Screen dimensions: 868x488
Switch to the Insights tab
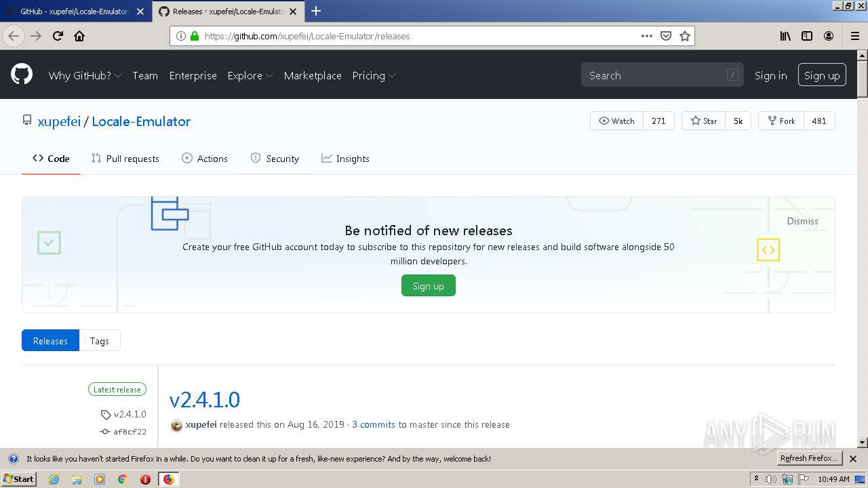[345, 159]
